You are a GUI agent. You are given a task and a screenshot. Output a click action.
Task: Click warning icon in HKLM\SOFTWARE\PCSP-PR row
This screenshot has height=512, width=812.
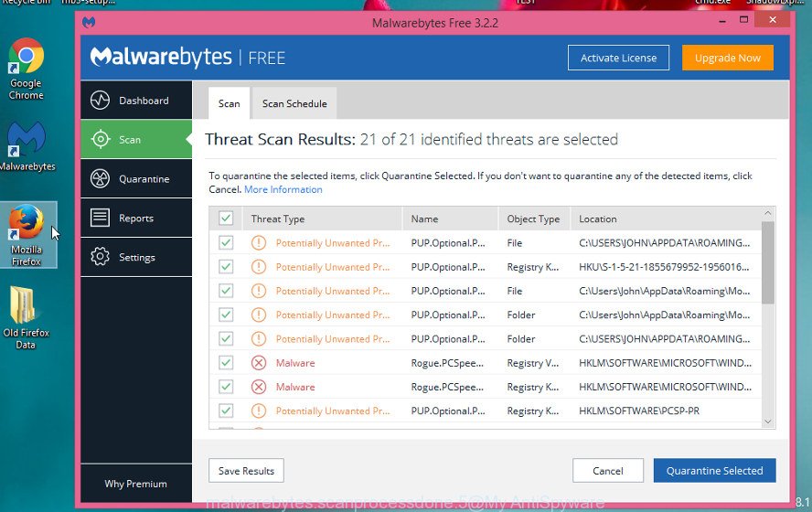pos(259,411)
